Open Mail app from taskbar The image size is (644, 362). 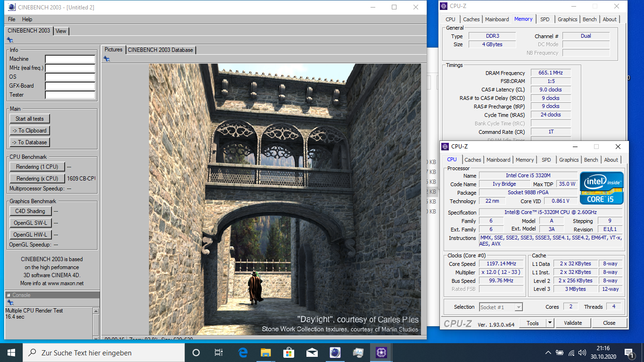312,352
